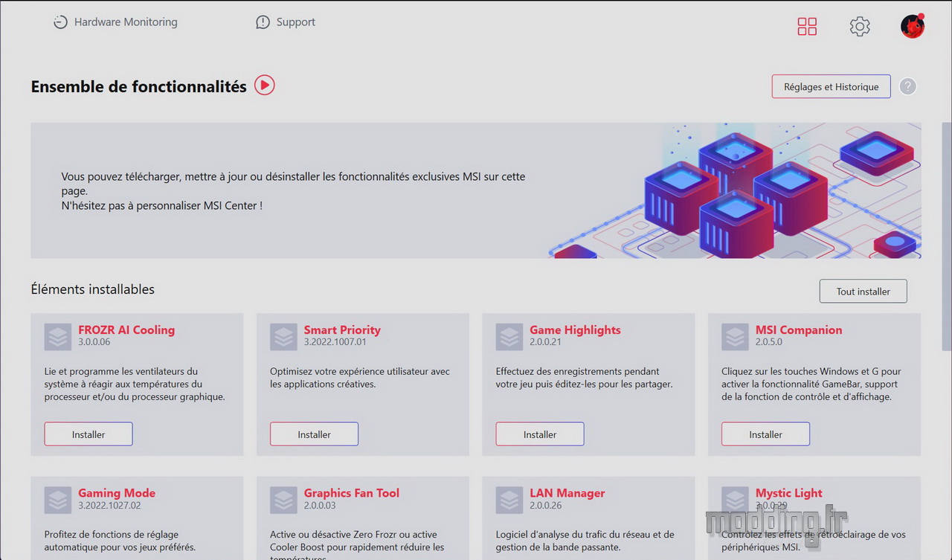Select the Smart Priority title

(342, 330)
